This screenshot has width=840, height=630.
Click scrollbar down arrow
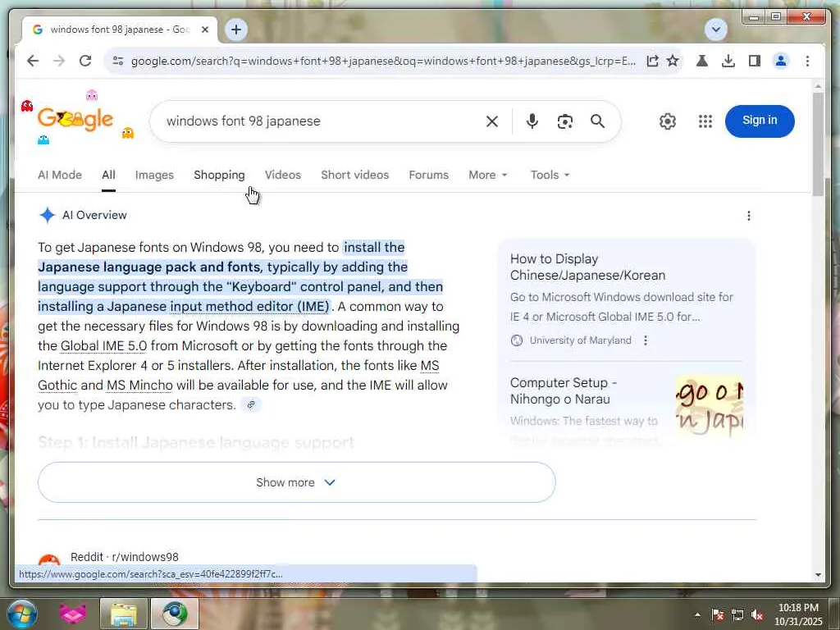pos(818,575)
